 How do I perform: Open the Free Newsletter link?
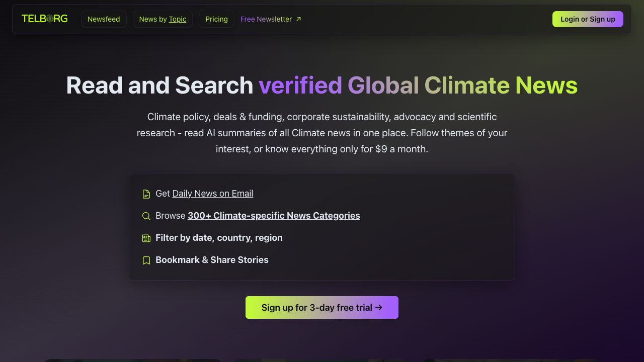(266, 19)
